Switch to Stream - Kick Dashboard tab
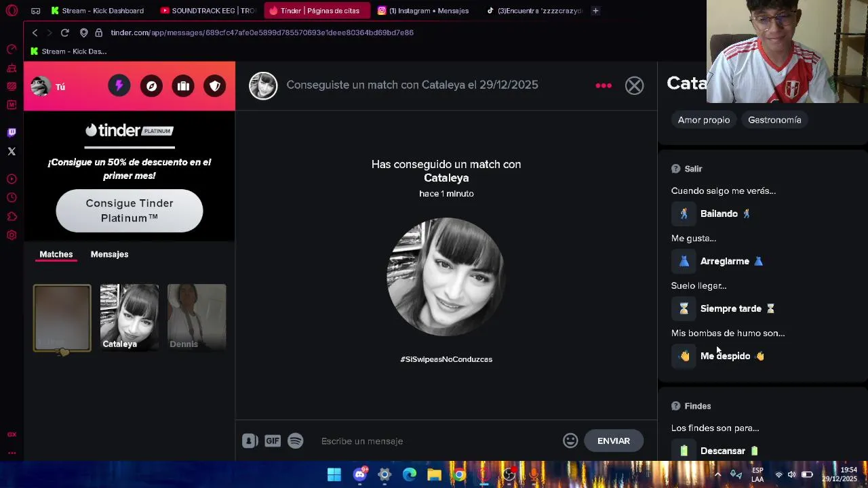Image resolution: width=868 pixels, height=488 pixels. click(98, 11)
